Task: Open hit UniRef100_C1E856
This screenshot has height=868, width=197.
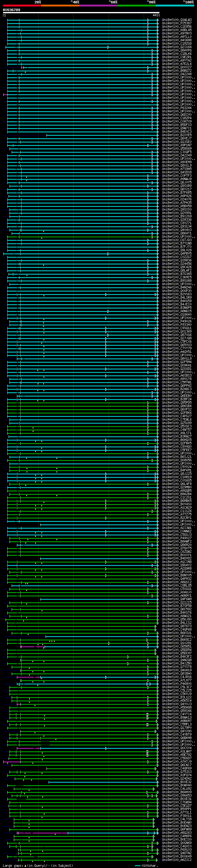Action: click(177, 26)
